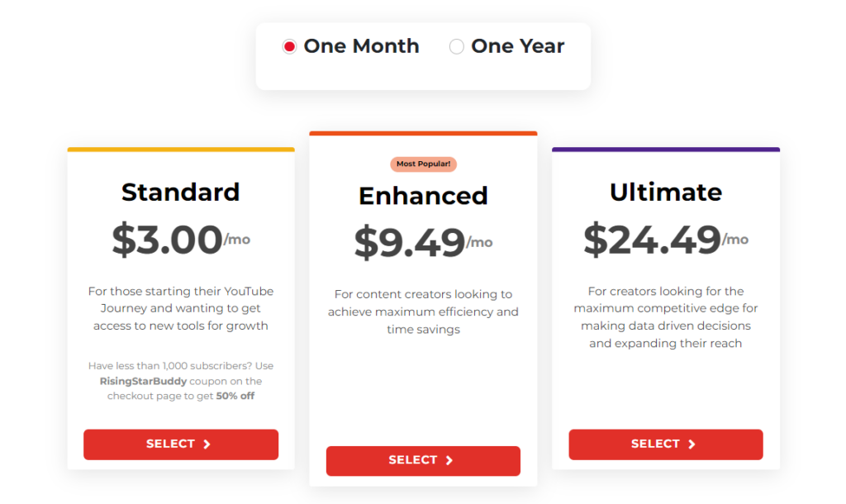Image resolution: width=846 pixels, height=504 pixels.
Task: Click the RisingStarBuddy coupon code text
Action: pyautogui.click(x=143, y=381)
